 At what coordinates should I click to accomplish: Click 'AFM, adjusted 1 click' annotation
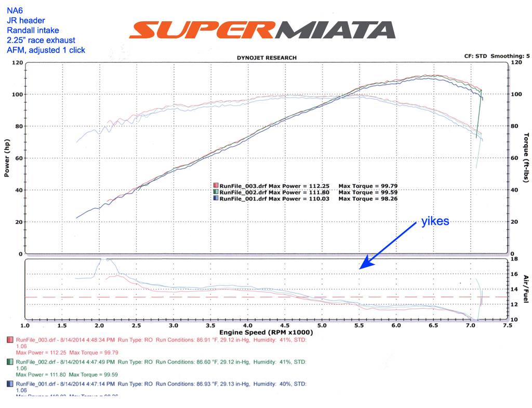pyautogui.click(x=46, y=50)
